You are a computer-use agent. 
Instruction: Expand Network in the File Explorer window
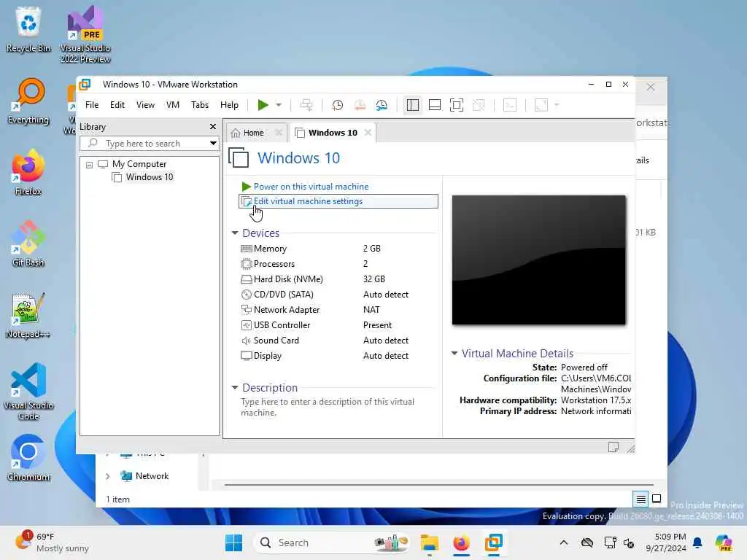click(108, 476)
